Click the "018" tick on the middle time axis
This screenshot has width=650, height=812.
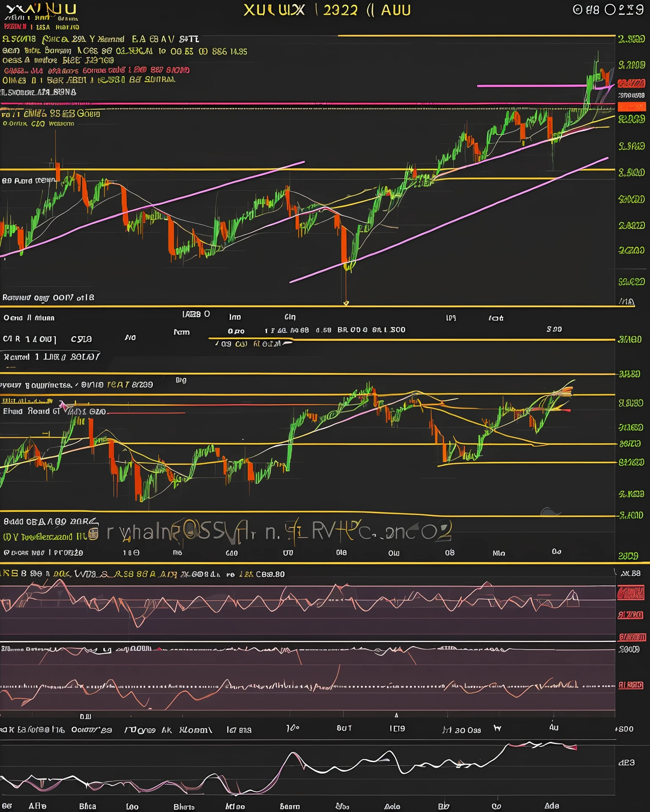341,552
